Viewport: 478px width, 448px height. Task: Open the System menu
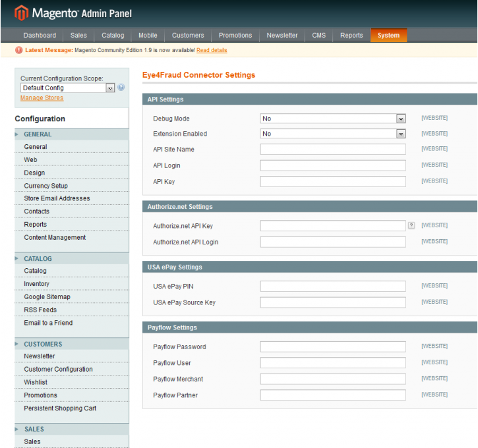[389, 36]
